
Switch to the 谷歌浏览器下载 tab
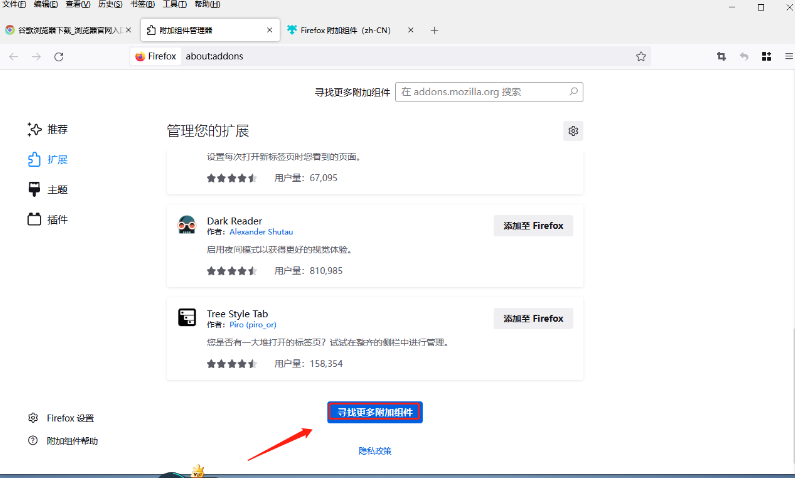point(68,30)
